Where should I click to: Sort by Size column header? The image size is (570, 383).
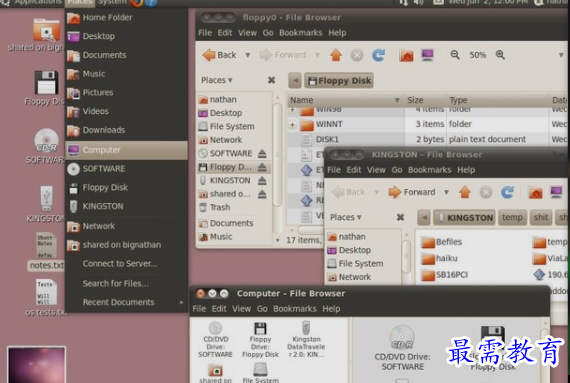point(426,100)
